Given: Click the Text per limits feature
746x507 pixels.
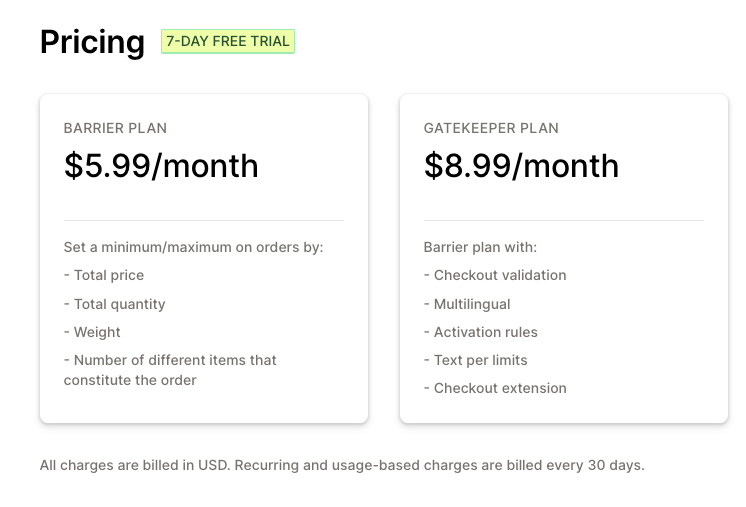Looking at the screenshot, I should click(475, 360).
